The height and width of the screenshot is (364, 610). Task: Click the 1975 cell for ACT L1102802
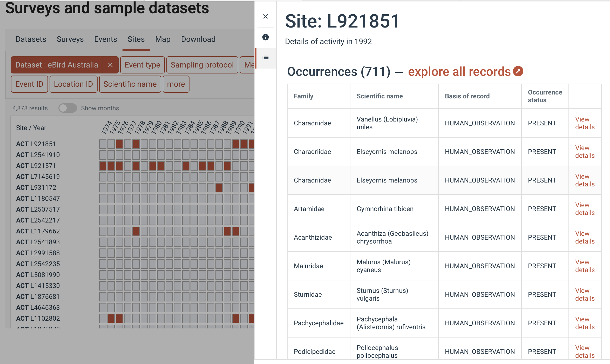pyautogui.click(x=111, y=318)
